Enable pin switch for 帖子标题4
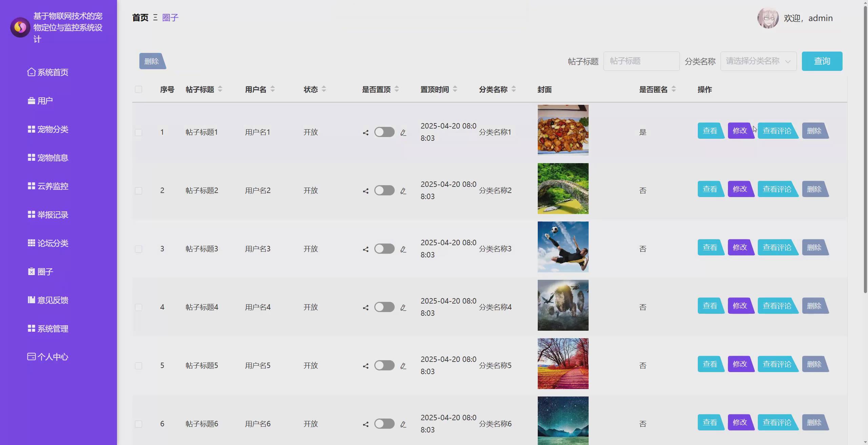 pyautogui.click(x=384, y=307)
